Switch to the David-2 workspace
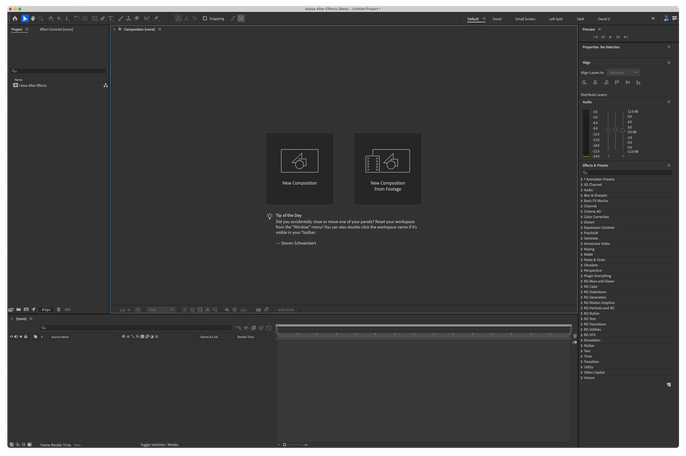The width and height of the screenshot is (686, 456). (x=604, y=19)
